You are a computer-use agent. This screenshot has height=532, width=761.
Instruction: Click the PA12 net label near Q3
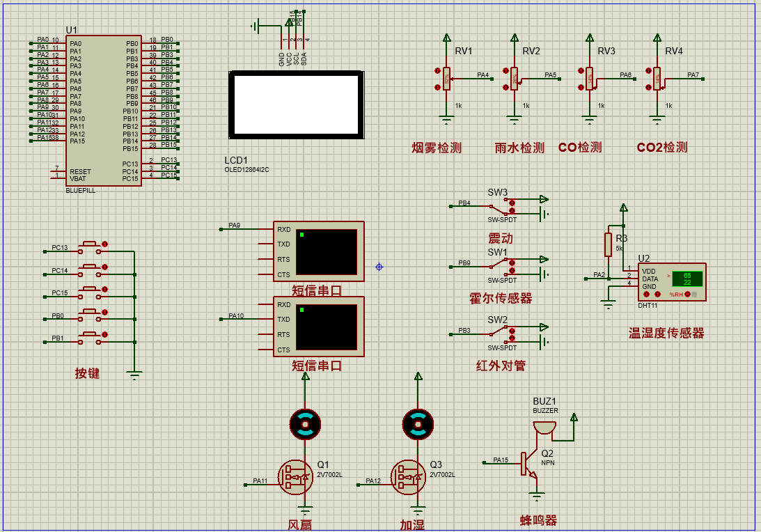point(373,481)
